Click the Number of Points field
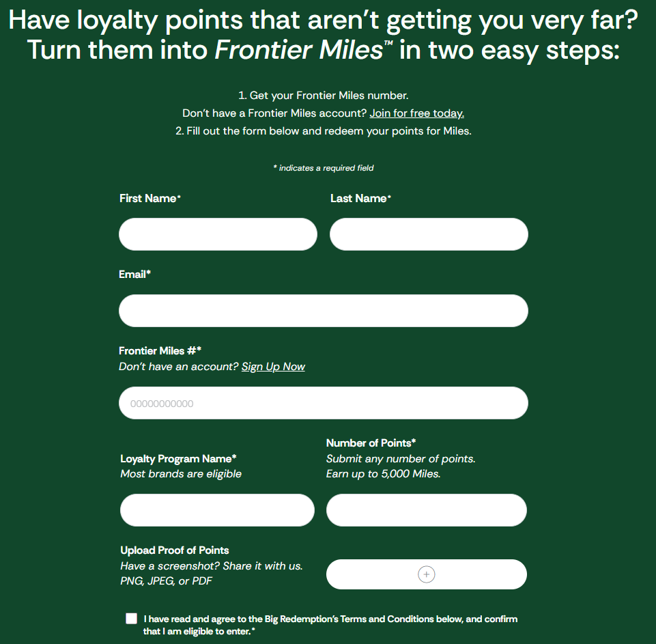The width and height of the screenshot is (656, 644). 426,510
